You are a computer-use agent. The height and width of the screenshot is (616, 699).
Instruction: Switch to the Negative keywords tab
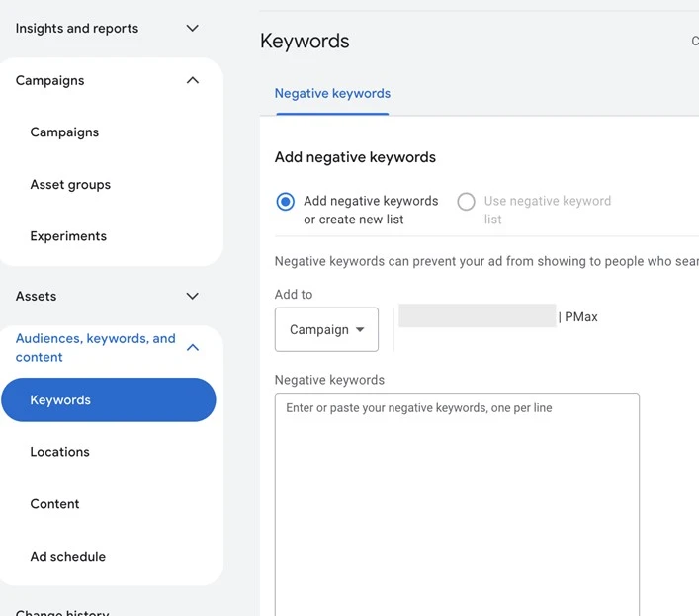tap(332, 94)
